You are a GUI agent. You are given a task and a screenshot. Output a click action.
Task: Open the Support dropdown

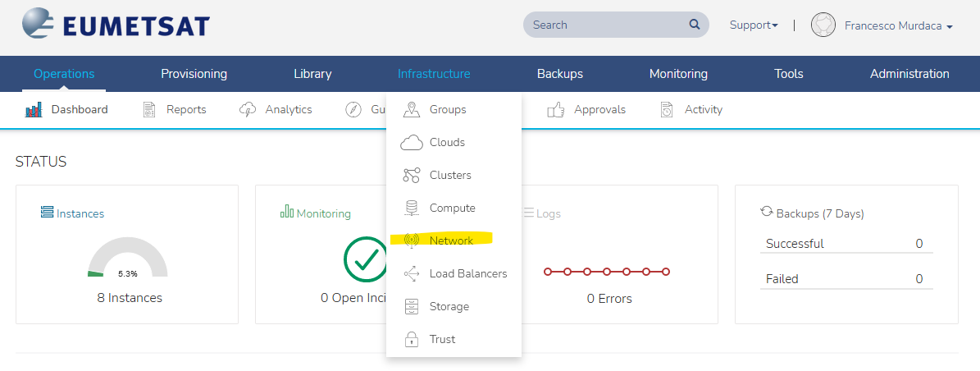[x=753, y=25]
